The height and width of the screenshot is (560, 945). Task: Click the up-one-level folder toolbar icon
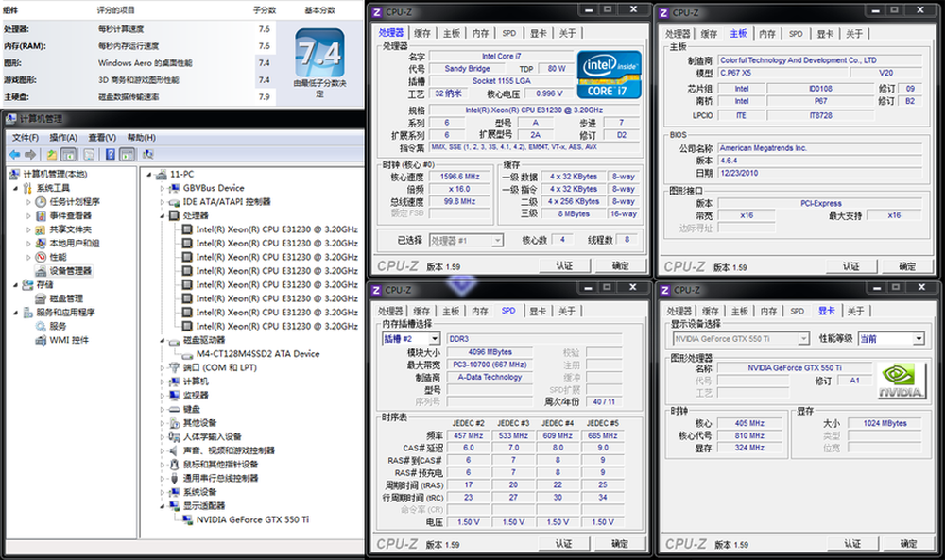(x=51, y=154)
